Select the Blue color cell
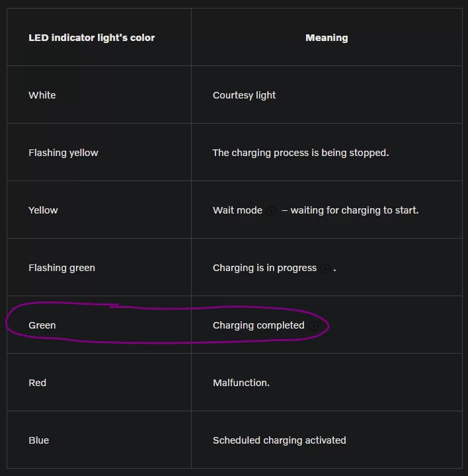Screen dimensions: 468x476 39,440
